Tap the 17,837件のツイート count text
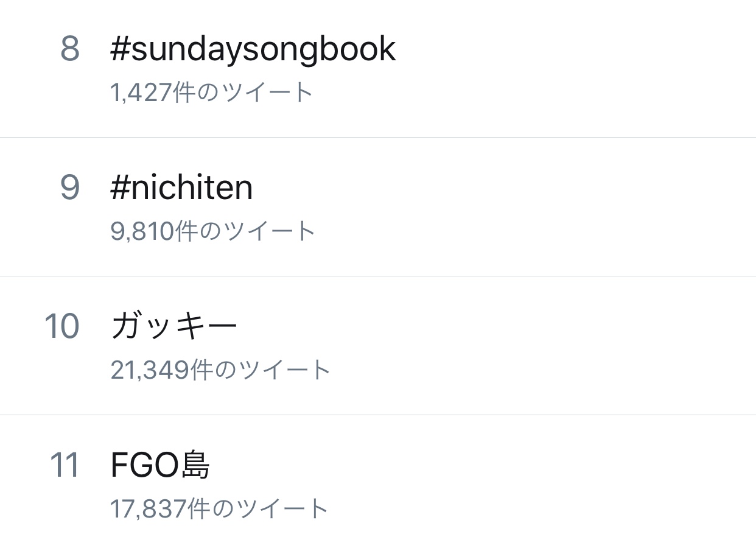This screenshot has width=756, height=551. 219,509
